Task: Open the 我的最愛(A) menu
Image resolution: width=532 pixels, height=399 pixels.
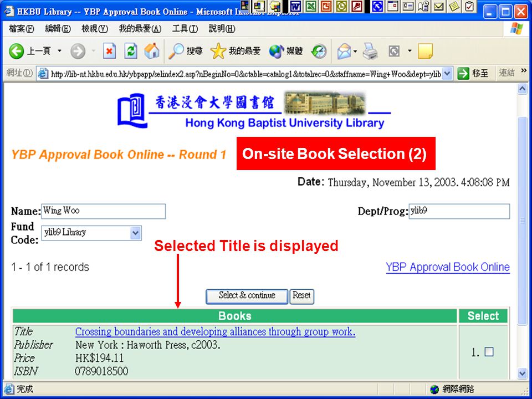Action: tap(140, 29)
